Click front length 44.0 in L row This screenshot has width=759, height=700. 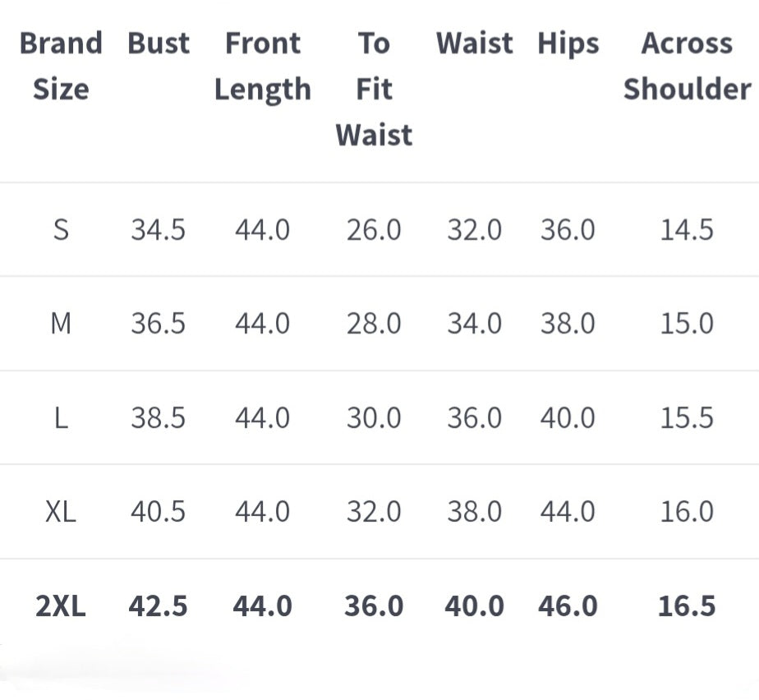click(263, 418)
